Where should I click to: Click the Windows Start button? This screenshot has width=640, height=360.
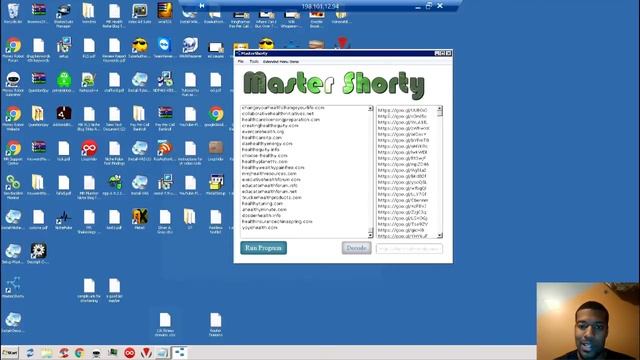click(x=10, y=353)
